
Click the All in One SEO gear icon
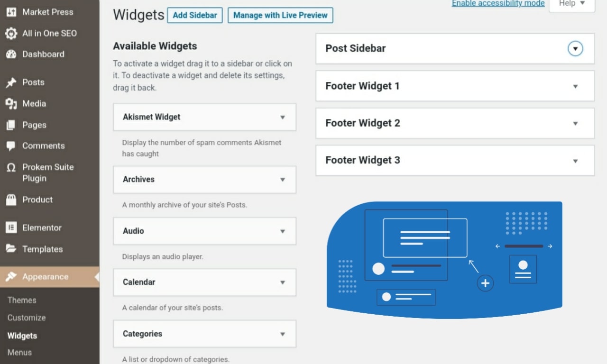[x=11, y=33]
